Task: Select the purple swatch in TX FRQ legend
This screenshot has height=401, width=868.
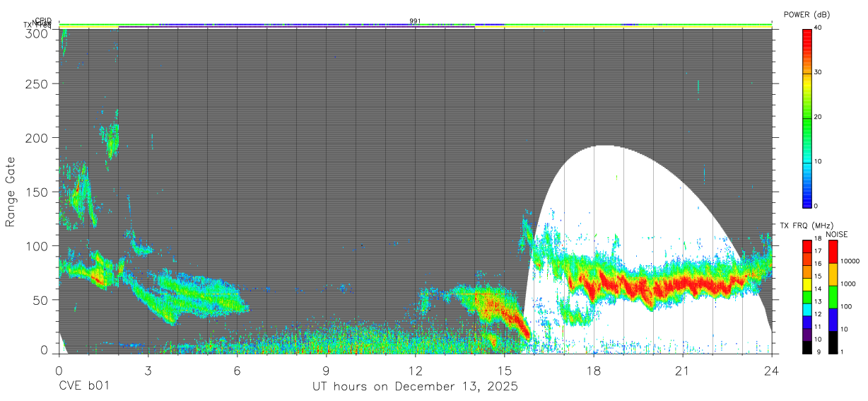Action: pos(807,333)
